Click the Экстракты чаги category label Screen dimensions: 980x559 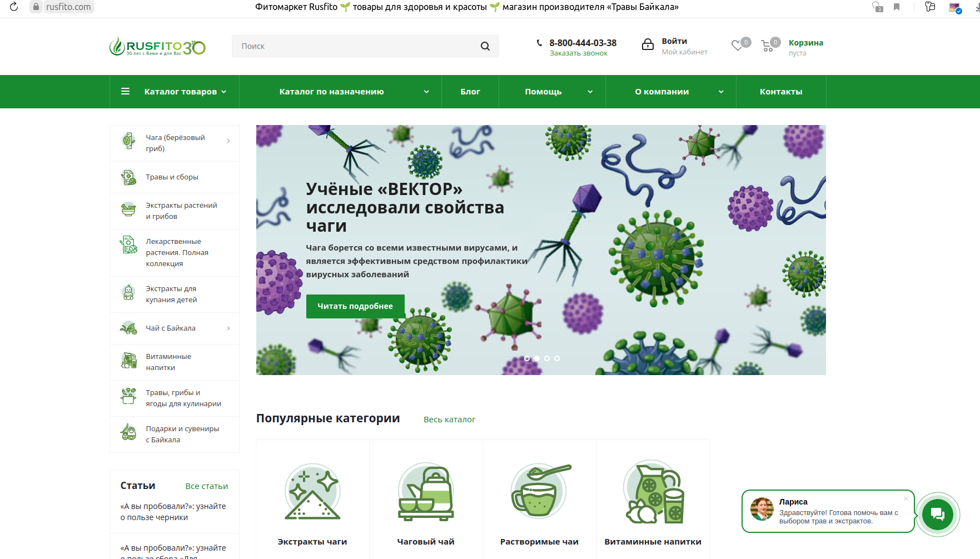point(312,542)
